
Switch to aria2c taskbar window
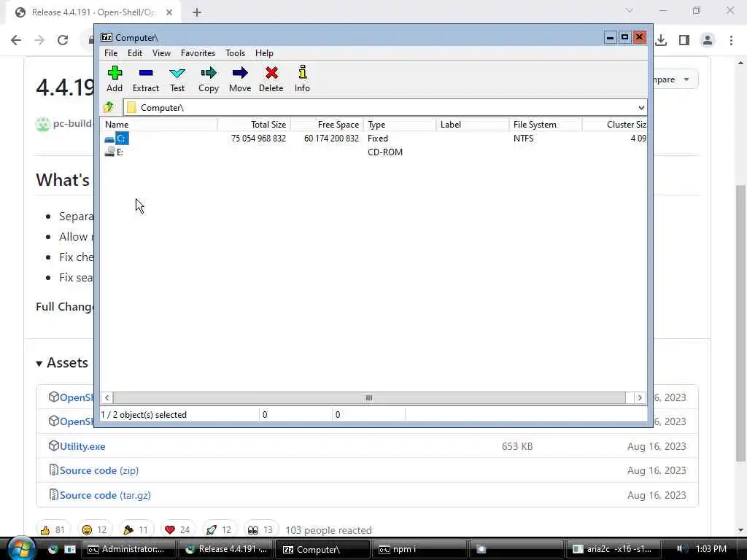click(x=613, y=549)
